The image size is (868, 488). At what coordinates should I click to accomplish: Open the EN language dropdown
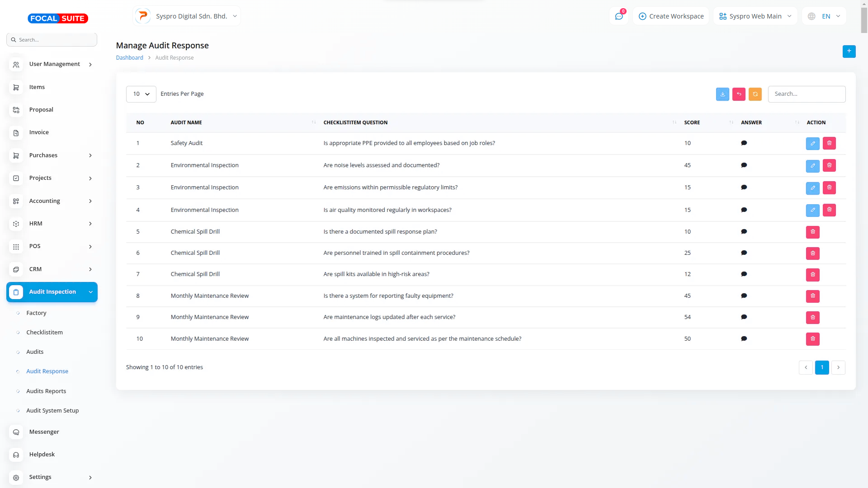coord(824,16)
